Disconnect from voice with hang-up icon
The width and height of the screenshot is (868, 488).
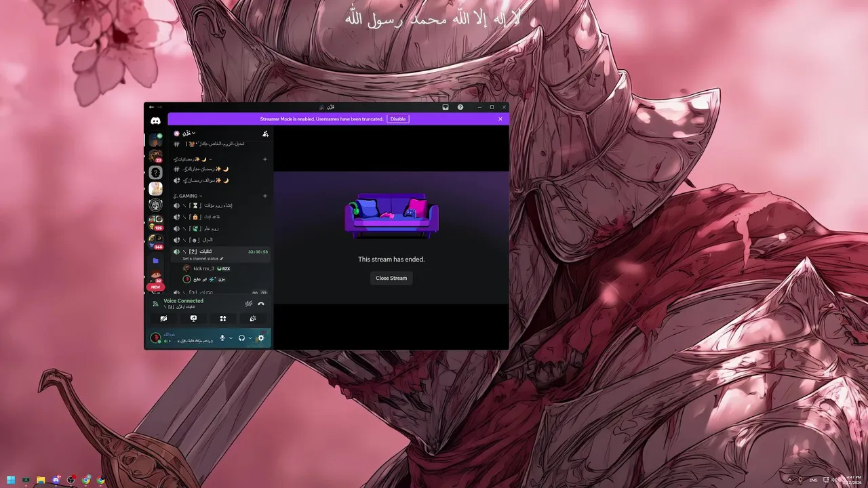pos(261,304)
